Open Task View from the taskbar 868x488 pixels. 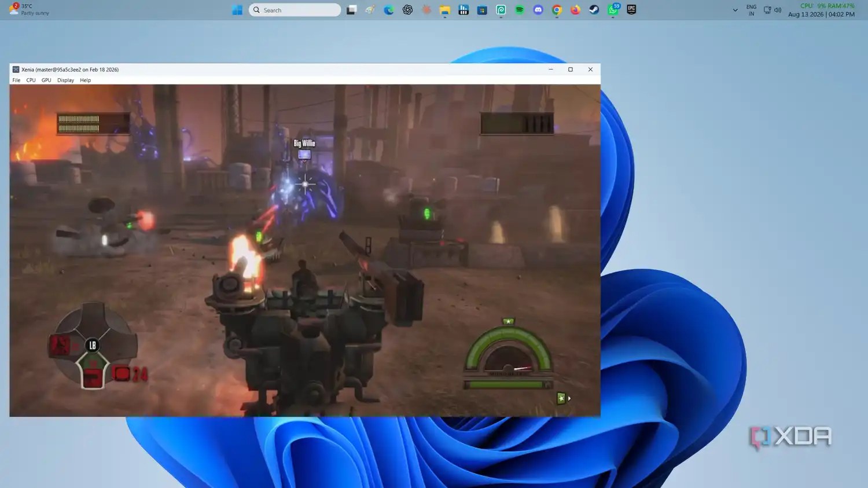(x=351, y=10)
